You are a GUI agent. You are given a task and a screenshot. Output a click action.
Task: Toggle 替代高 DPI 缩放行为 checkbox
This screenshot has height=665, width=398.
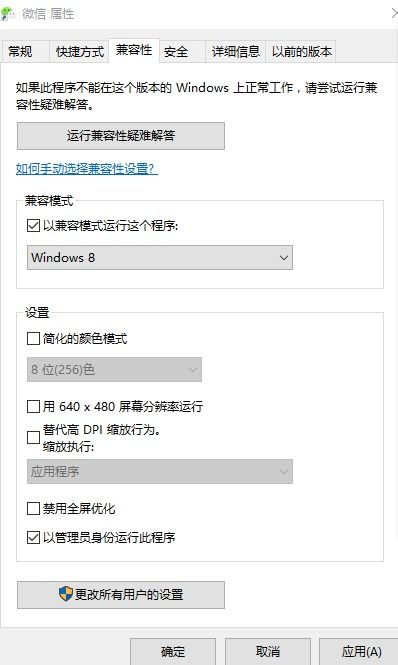click(x=33, y=437)
